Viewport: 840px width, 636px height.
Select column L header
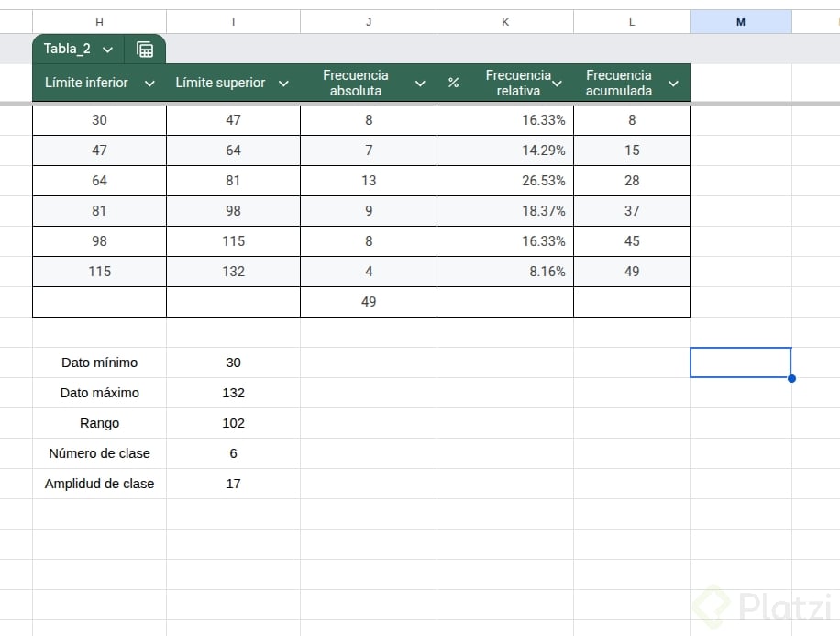(632, 22)
